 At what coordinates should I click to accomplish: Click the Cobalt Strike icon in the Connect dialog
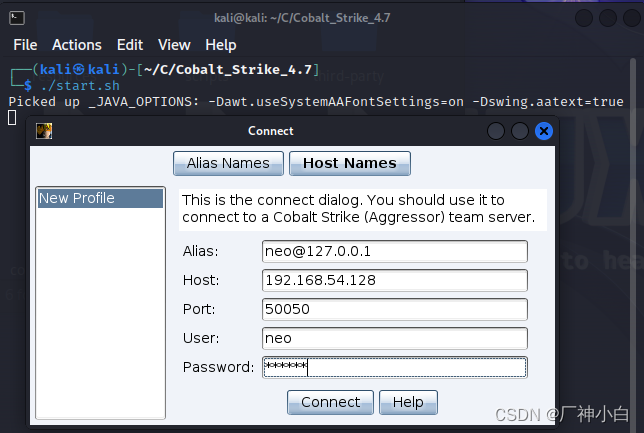(44, 131)
